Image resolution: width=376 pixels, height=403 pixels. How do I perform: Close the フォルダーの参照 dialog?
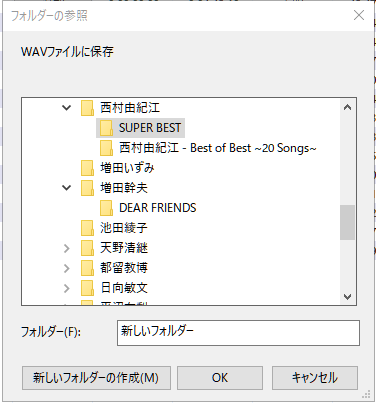359,15
